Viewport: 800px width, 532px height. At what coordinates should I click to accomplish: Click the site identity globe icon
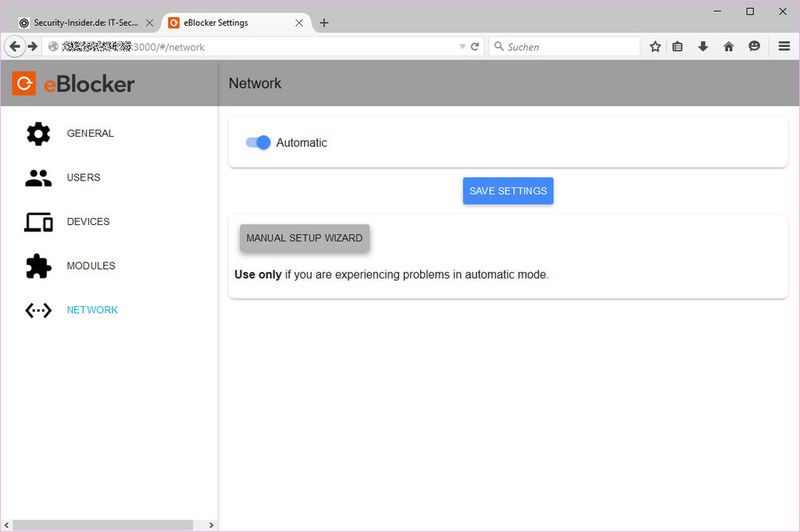tap(53, 46)
